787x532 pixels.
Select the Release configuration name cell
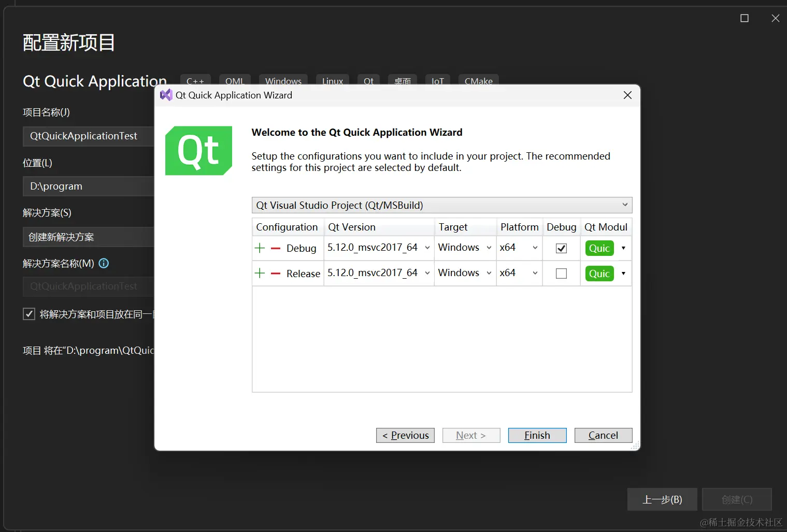point(303,274)
